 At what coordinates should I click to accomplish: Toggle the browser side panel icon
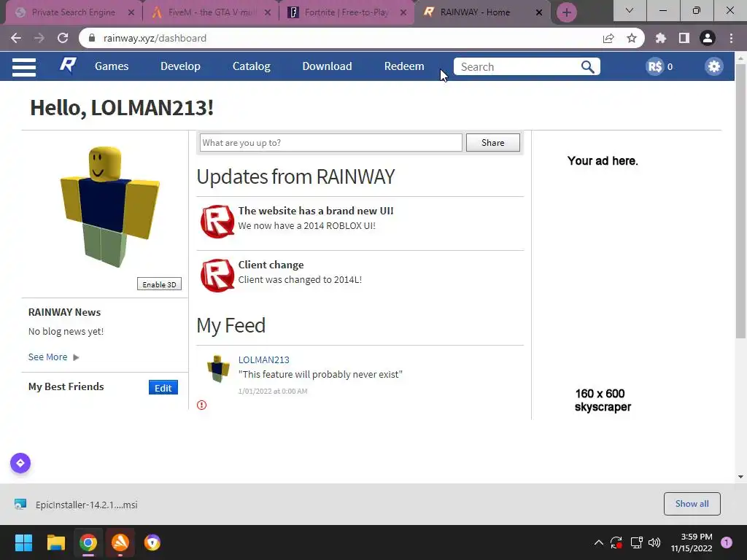[684, 38]
